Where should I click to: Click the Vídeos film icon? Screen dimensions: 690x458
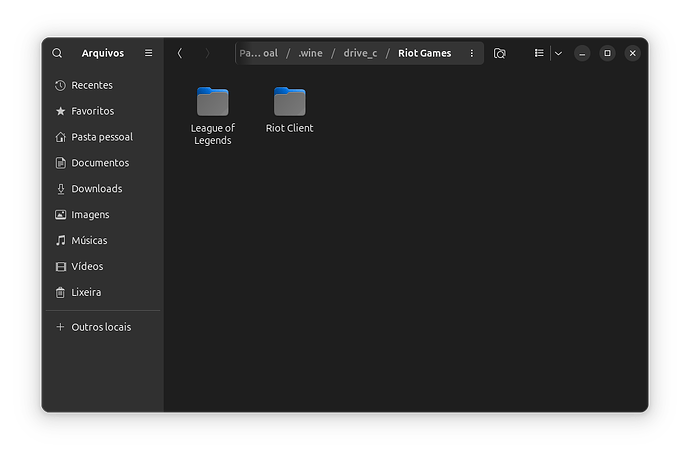coord(60,267)
